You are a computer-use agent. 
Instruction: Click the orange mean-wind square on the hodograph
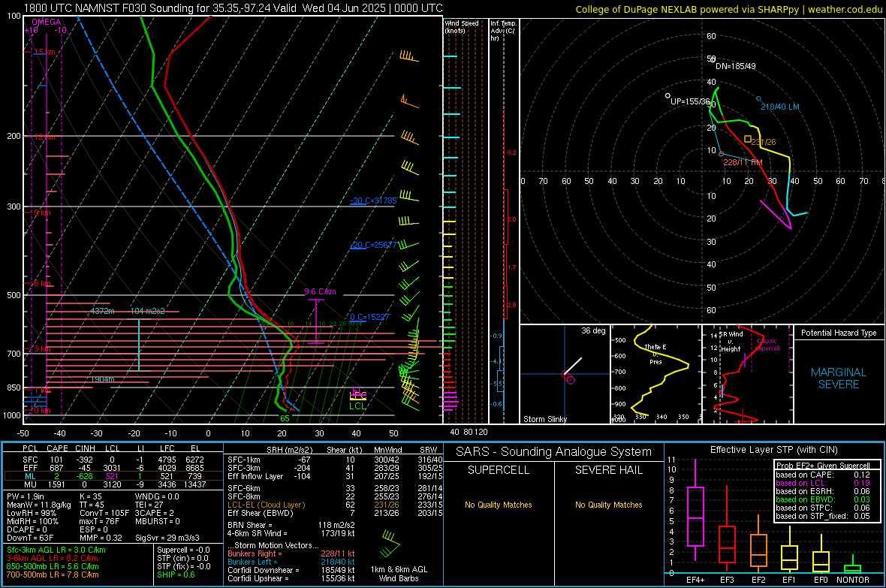click(748, 139)
